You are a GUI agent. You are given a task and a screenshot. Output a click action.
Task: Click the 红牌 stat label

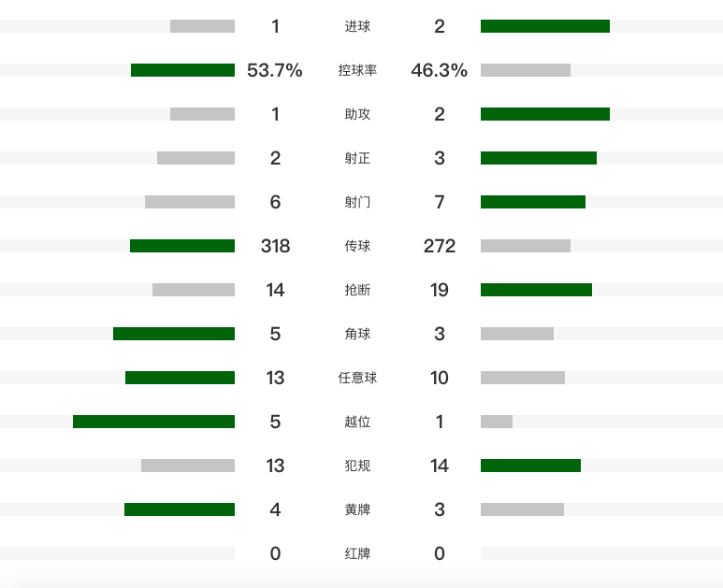(x=357, y=553)
